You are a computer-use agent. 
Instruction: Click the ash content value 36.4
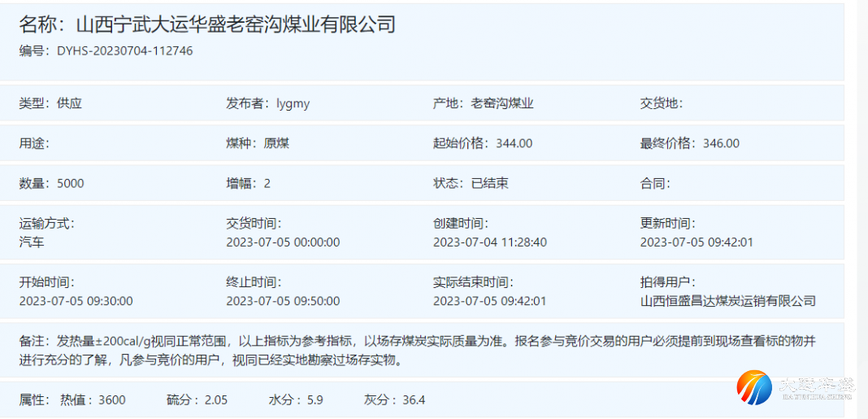(x=414, y=399)
